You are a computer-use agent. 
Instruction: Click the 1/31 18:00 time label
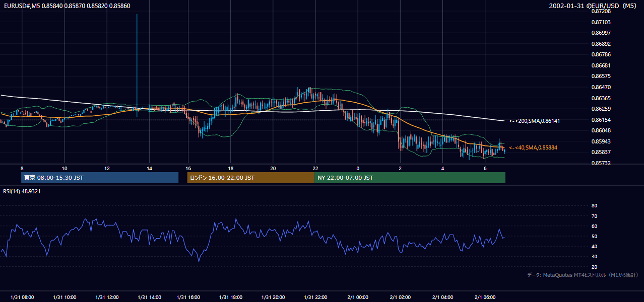[230, 297]
